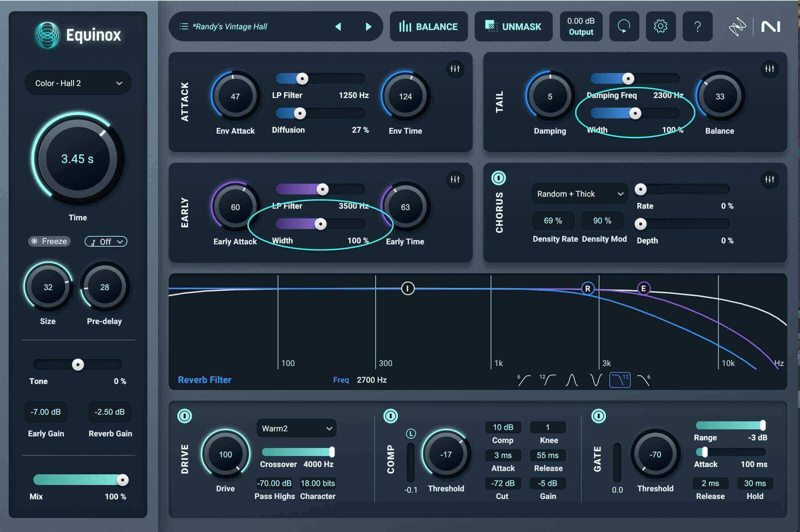The width and height of the screenshot is (800, 532).
Task: Click the Density Rate 69 % field
Action: [553, 221]
